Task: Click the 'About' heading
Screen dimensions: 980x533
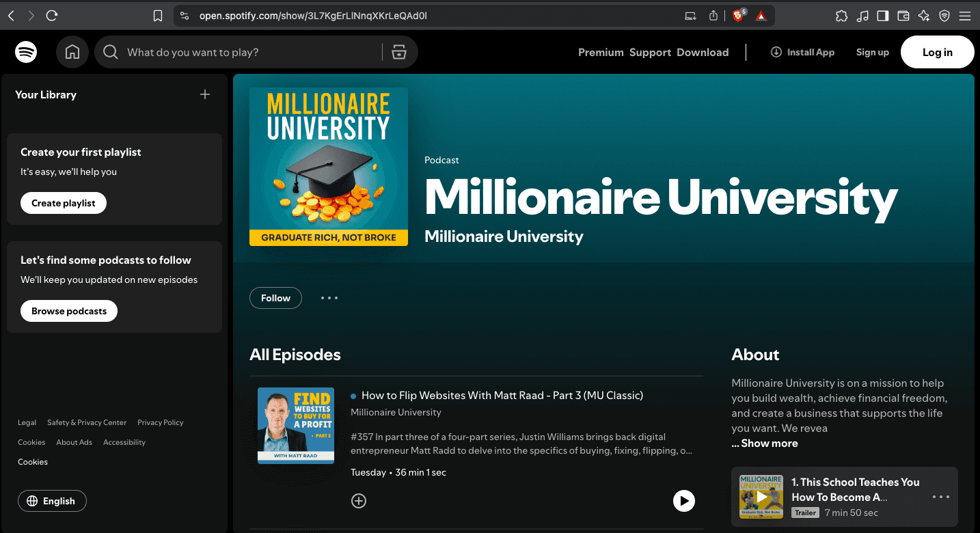Action: [x=755, y=355]
